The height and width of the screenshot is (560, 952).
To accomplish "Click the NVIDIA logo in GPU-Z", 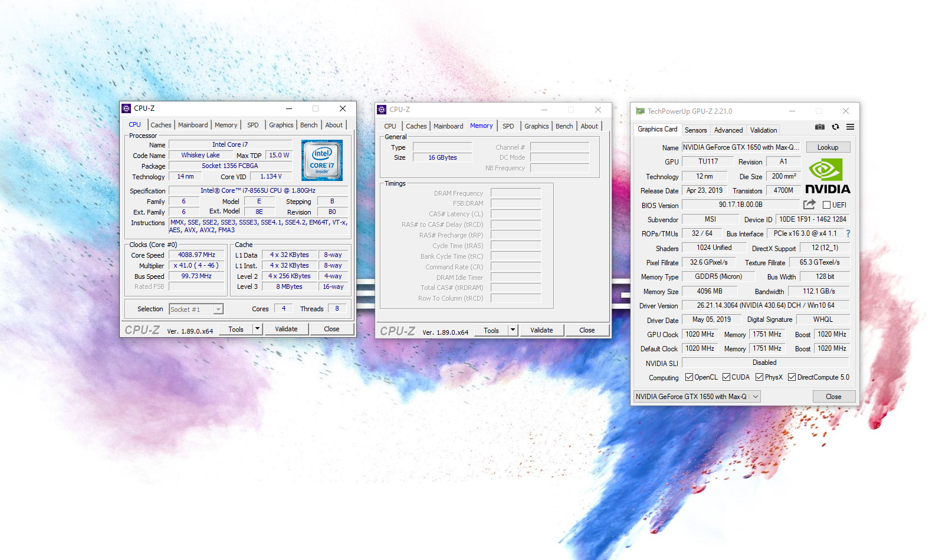I will 828,176.
